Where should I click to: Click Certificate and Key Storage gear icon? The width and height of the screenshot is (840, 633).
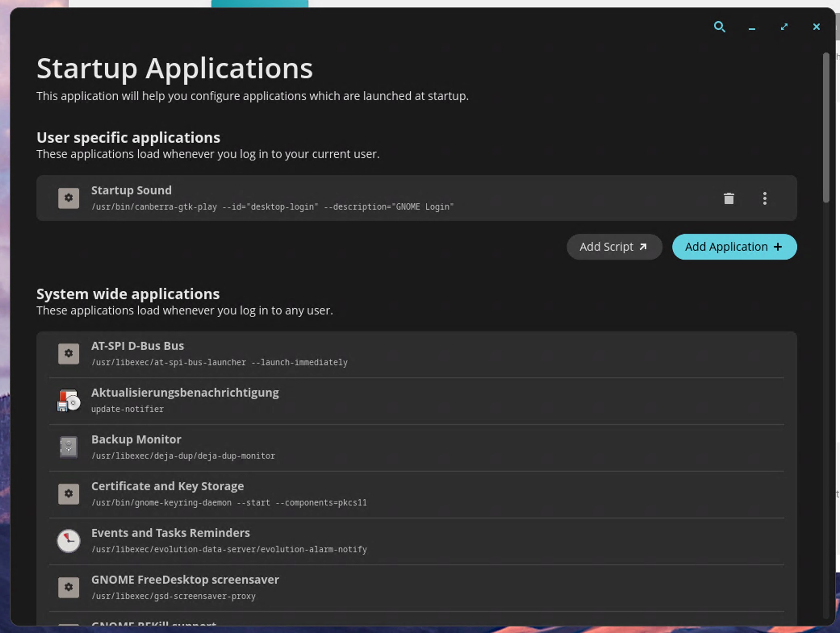pyautogui.click(x=69, y=494)
